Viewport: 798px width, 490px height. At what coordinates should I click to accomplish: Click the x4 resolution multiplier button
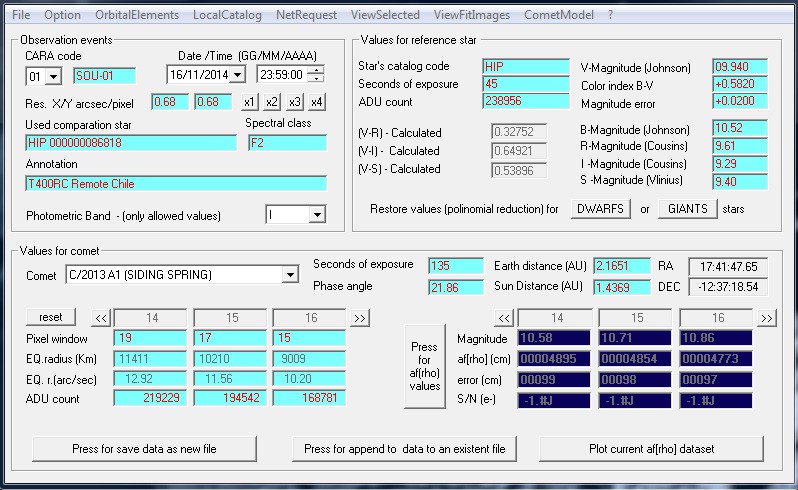tap(317, 102)
